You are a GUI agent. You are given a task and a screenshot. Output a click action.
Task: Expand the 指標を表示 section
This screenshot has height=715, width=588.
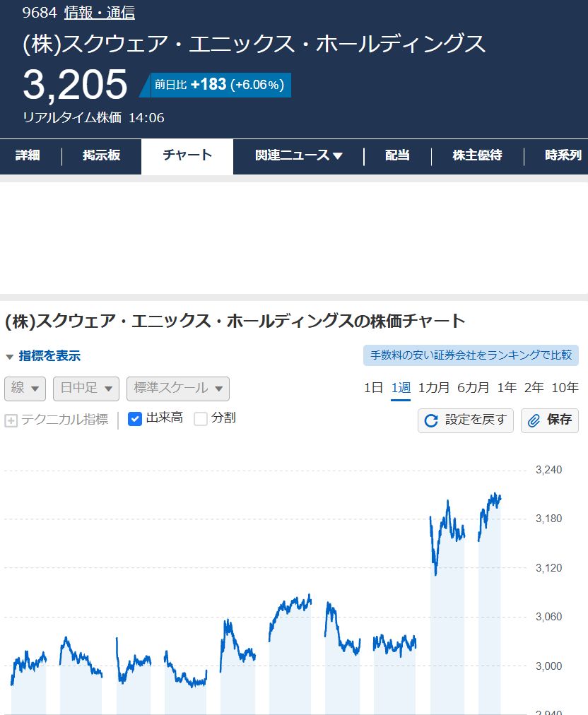[43, 355]
